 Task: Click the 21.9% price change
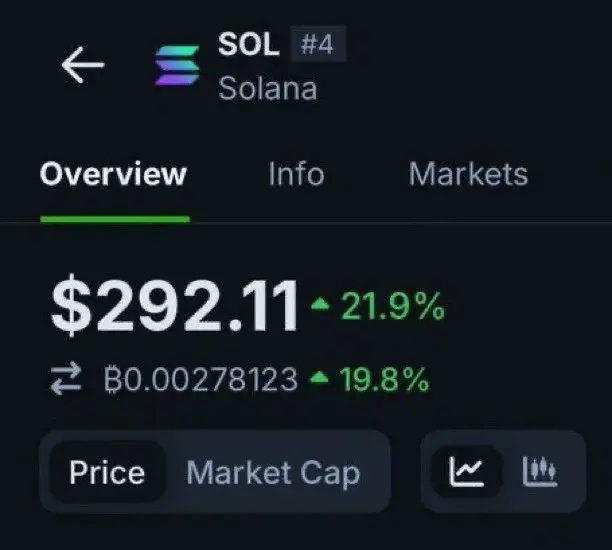point(392,307)
